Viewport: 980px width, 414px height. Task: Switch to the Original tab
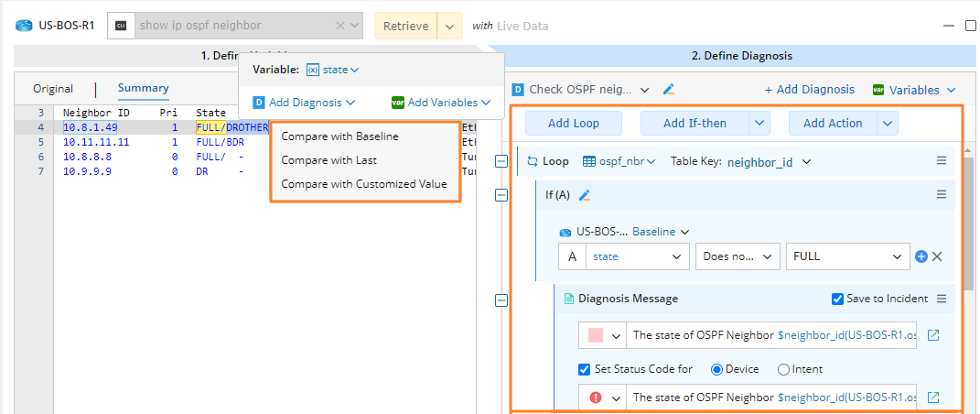pyautogui.click(x=53, y=89)
